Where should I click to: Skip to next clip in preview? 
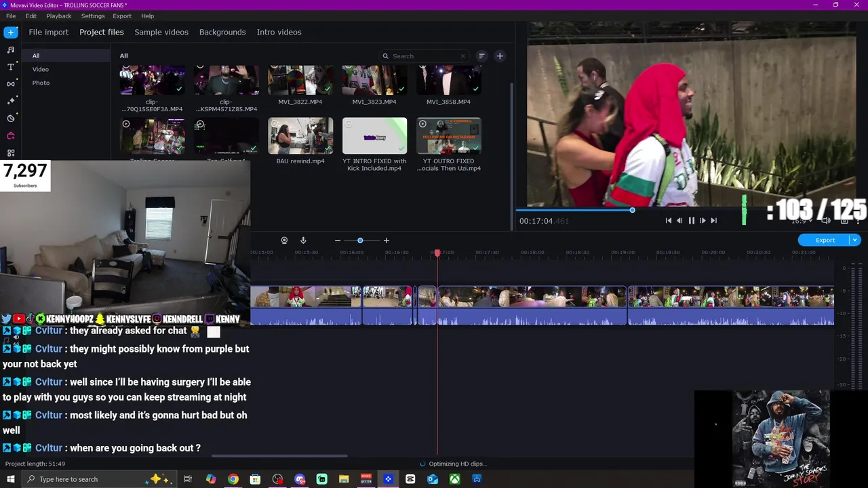pos(713,220)
